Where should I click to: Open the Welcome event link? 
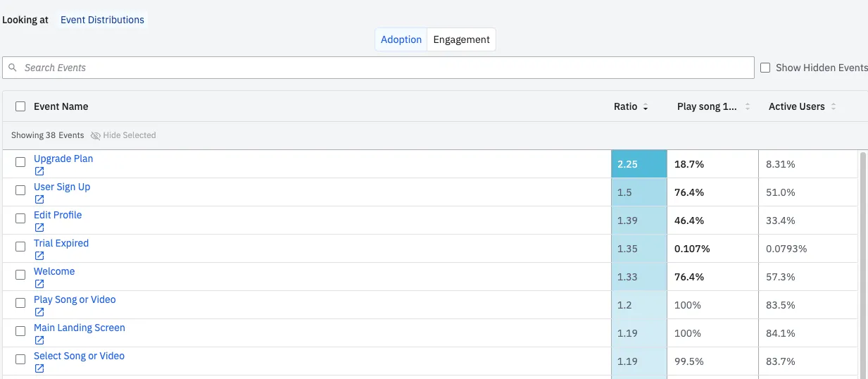54,271
